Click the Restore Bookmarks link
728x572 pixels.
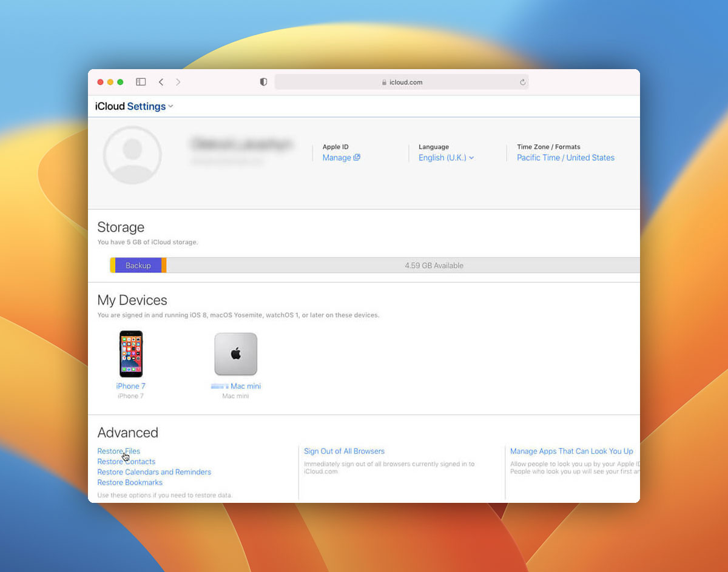pyautogui.click(x=130, y=482)
